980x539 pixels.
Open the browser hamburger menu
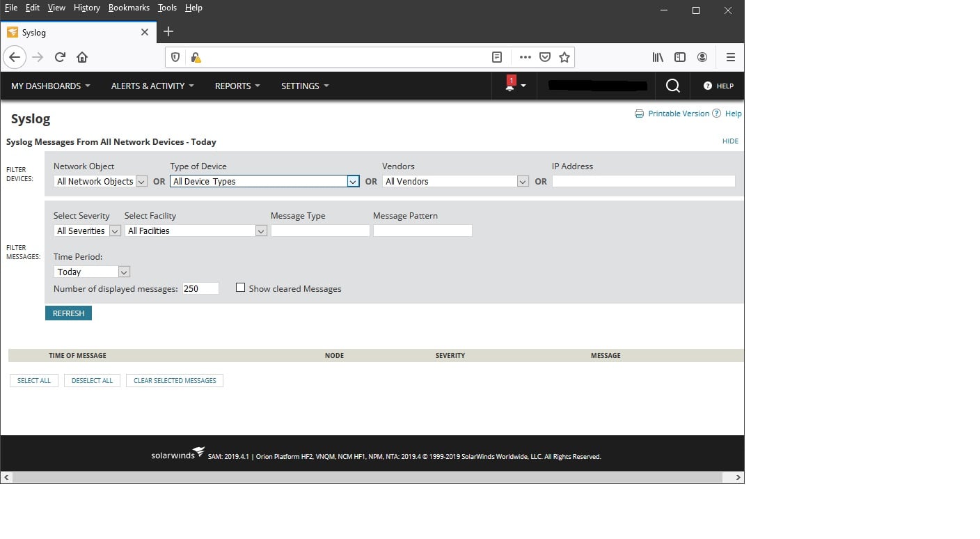click(x=730, y=57)
